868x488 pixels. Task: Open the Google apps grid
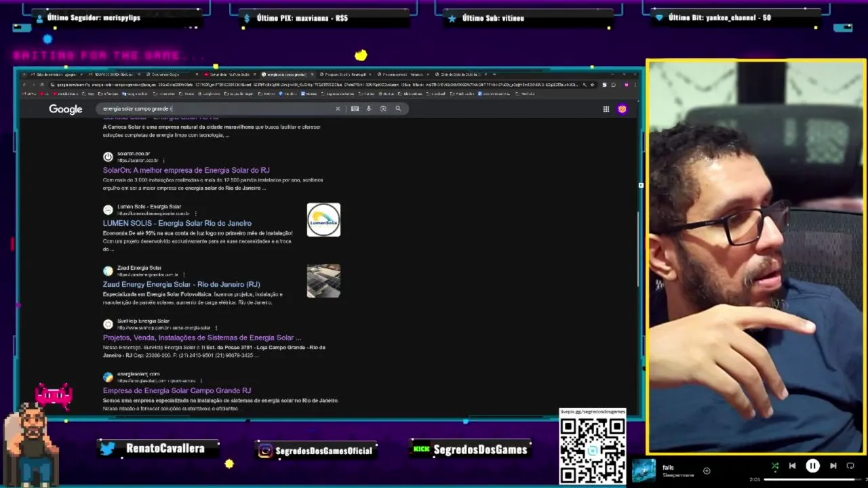coord(606,109)
